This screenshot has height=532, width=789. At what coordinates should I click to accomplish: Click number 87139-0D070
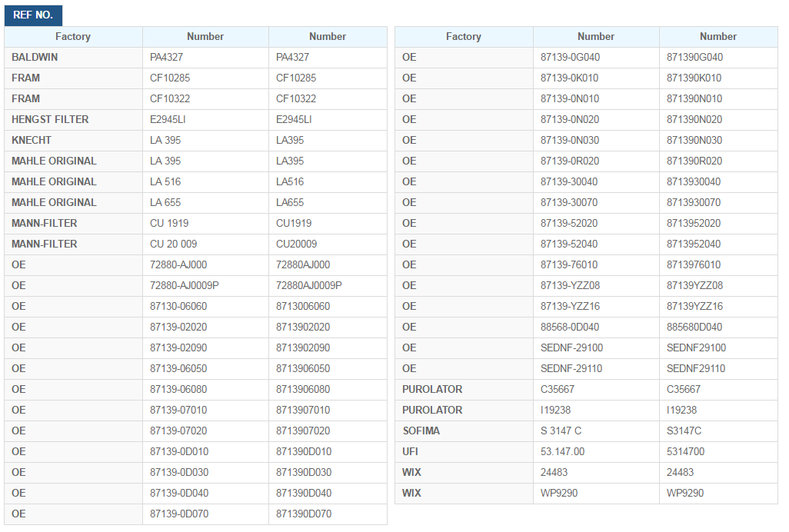click(x=180, y=514)
